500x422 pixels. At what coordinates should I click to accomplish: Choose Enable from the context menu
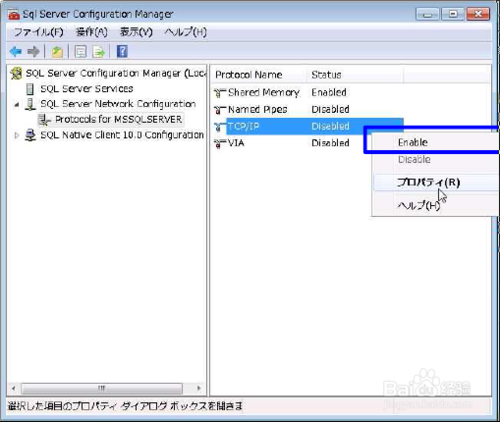coord(435,142)
